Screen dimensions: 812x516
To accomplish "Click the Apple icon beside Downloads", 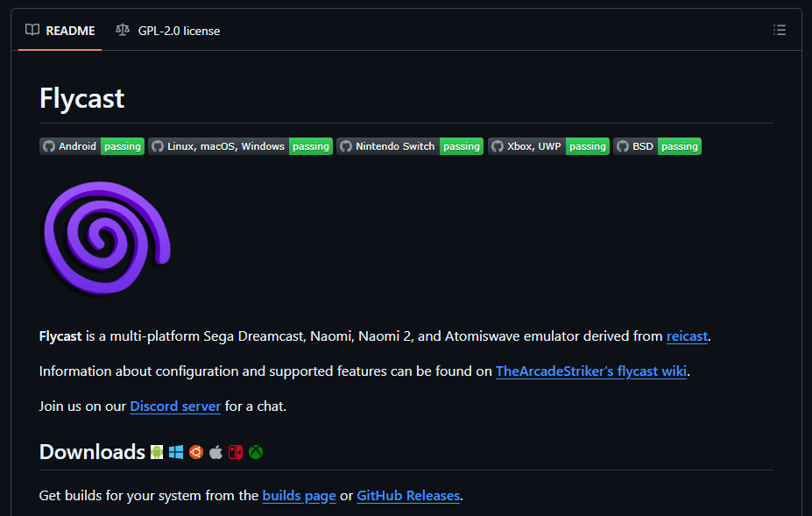I will click(216, 452).
